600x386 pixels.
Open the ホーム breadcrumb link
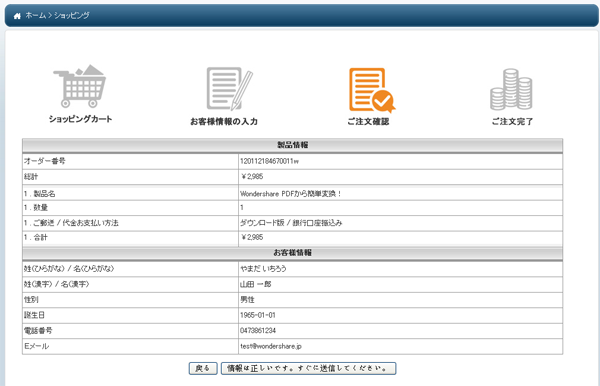36,15
